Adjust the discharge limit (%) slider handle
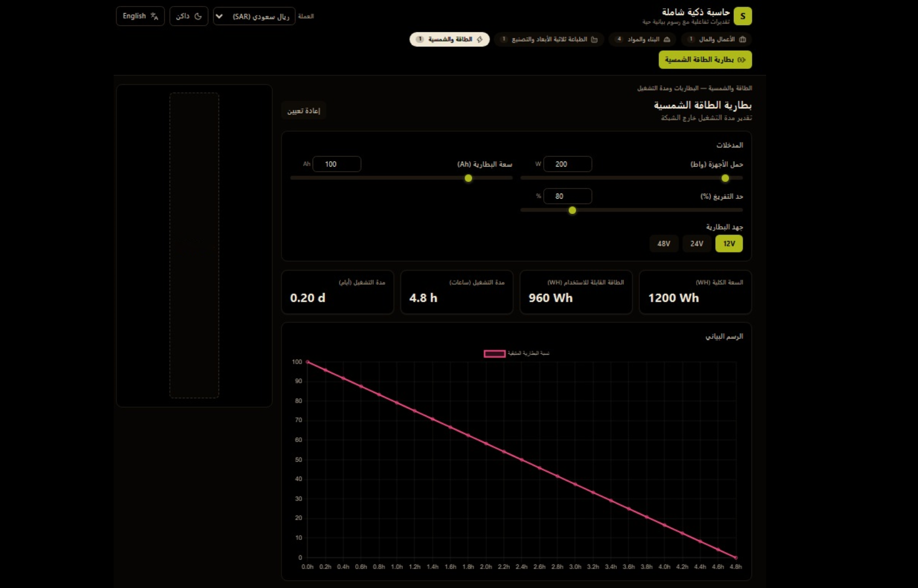Viewport: 918px width, 588px height. click(572, 210)
